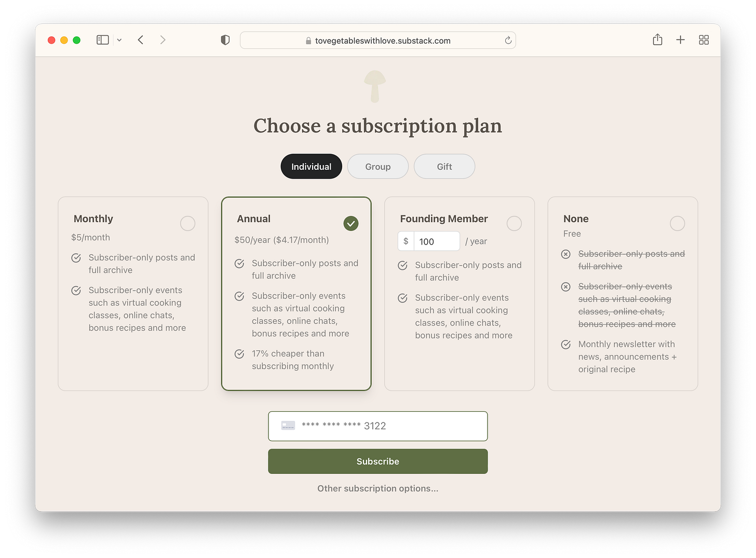Click the Annual plan heading

coord(254,219)
